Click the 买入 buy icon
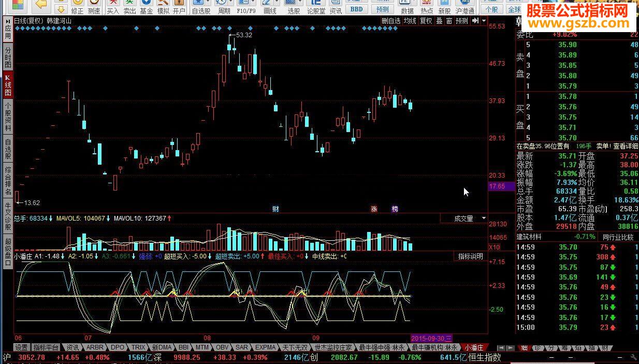 [x=113, y=7]
